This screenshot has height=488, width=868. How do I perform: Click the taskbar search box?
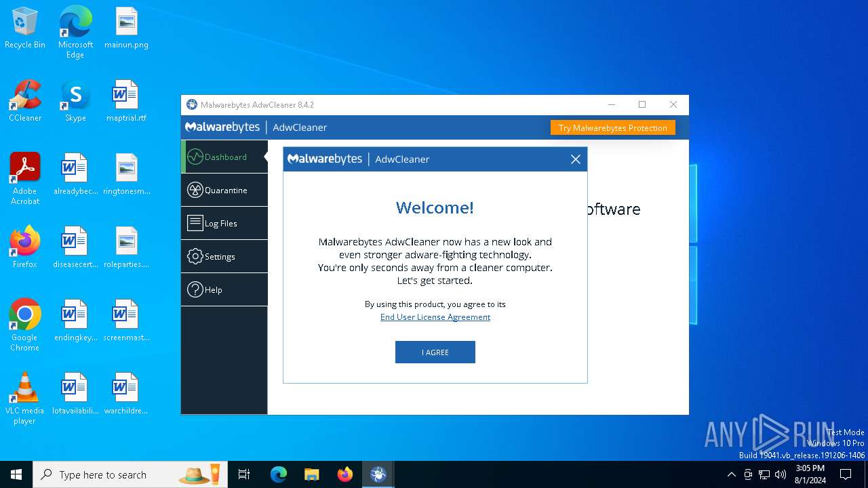point(130,474)
